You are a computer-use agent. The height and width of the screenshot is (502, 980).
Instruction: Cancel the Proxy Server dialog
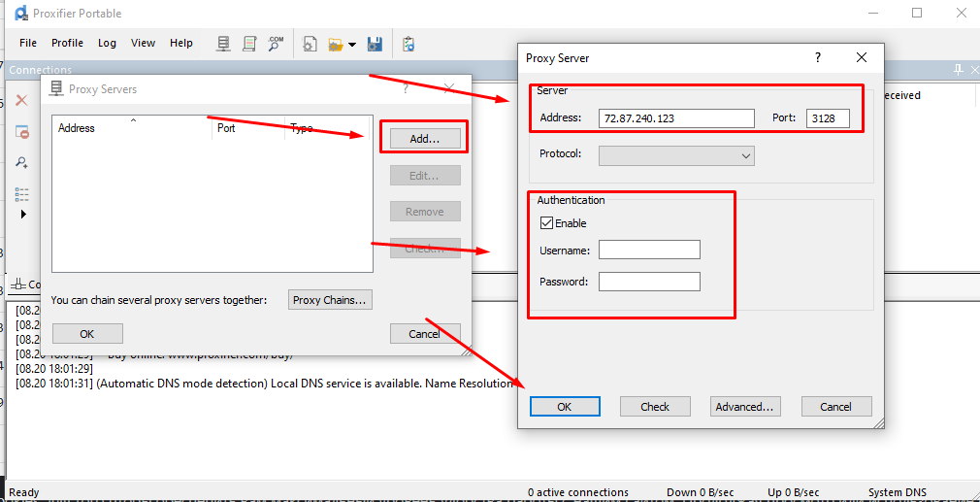click(x=836, y=406)
